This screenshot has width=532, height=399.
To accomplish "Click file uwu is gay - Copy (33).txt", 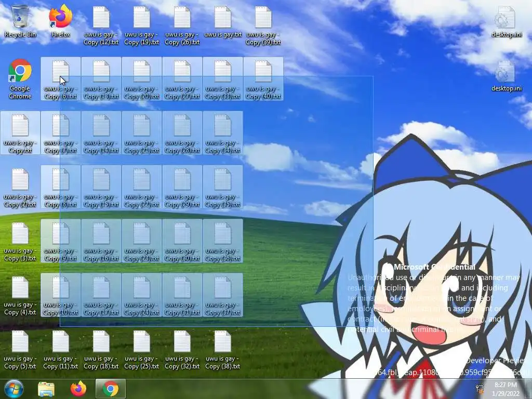I will [222, 79].
